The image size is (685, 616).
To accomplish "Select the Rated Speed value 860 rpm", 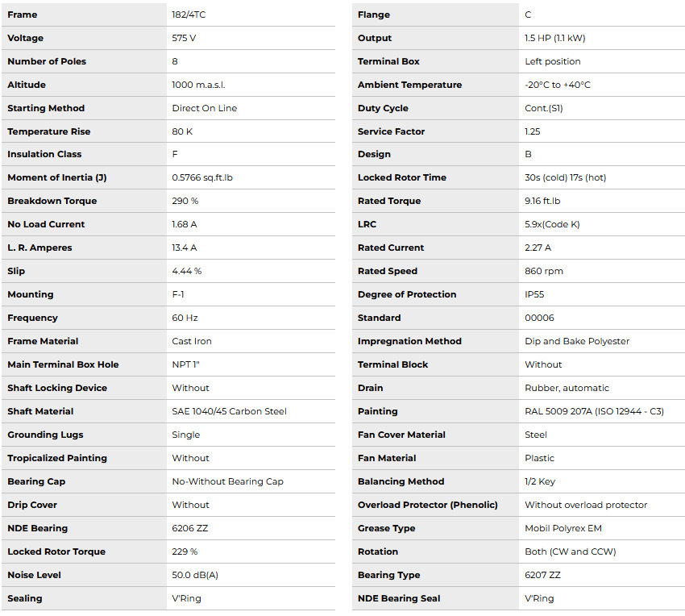I will (x=544, y=271).
